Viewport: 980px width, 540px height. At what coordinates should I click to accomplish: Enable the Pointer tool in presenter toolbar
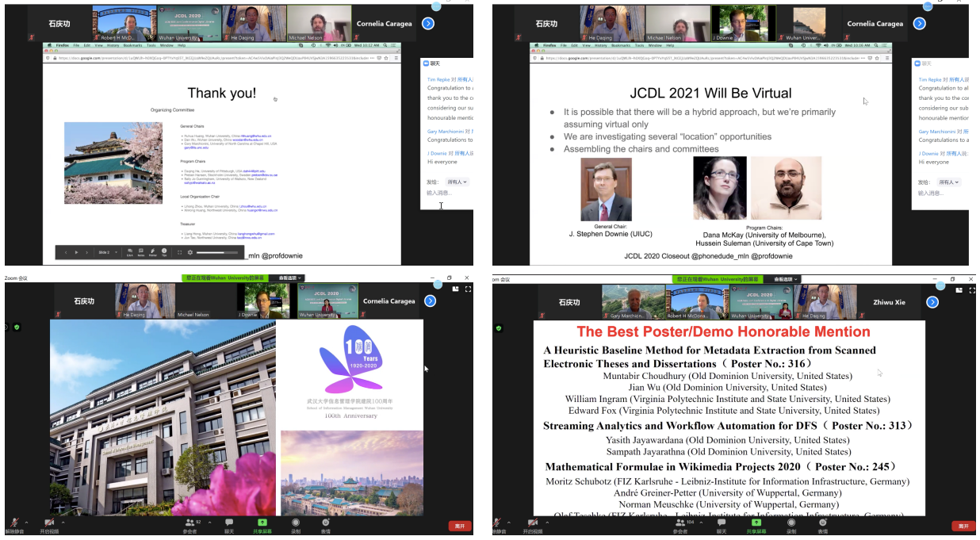(152, 251)
